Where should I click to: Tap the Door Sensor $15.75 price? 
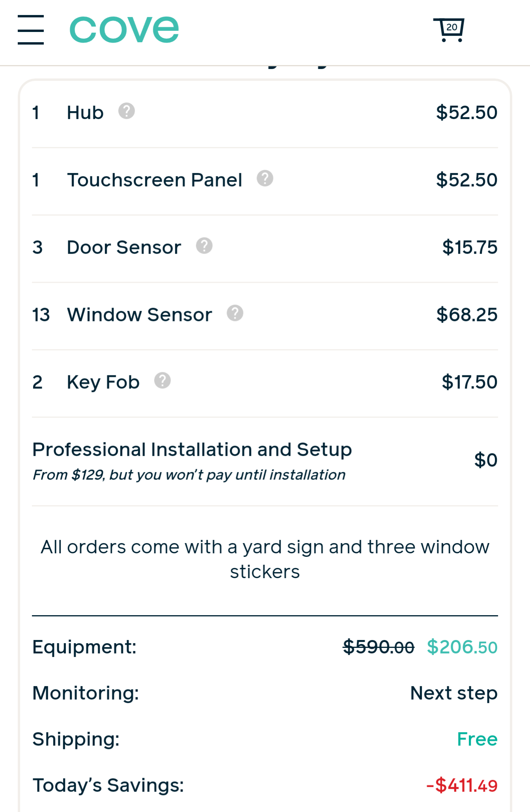[x=469, y=248]
